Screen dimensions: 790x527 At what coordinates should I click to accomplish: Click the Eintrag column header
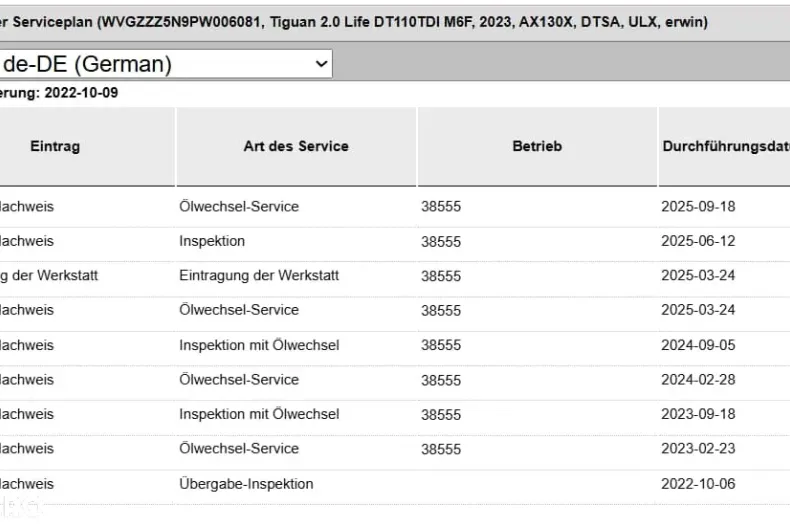[x=55, y=146]
